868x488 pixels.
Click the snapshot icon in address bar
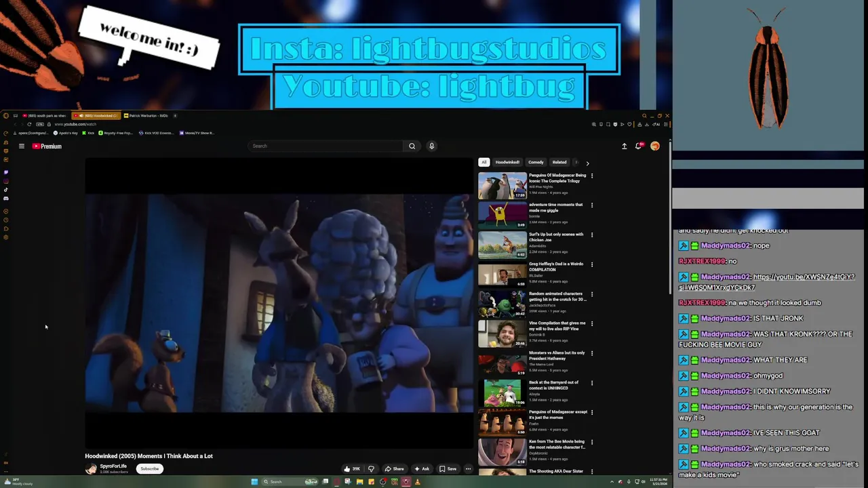coord(608,124)
